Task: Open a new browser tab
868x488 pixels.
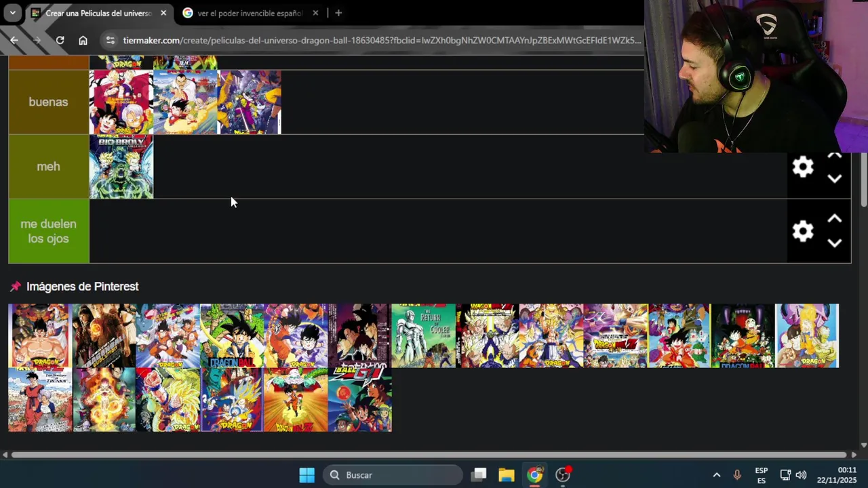Action: point(338,13)
